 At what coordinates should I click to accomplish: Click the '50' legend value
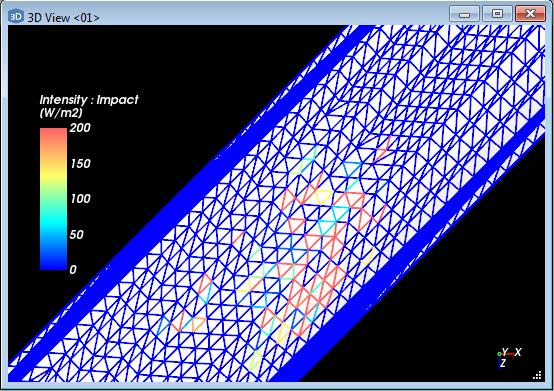pos(76,235)
